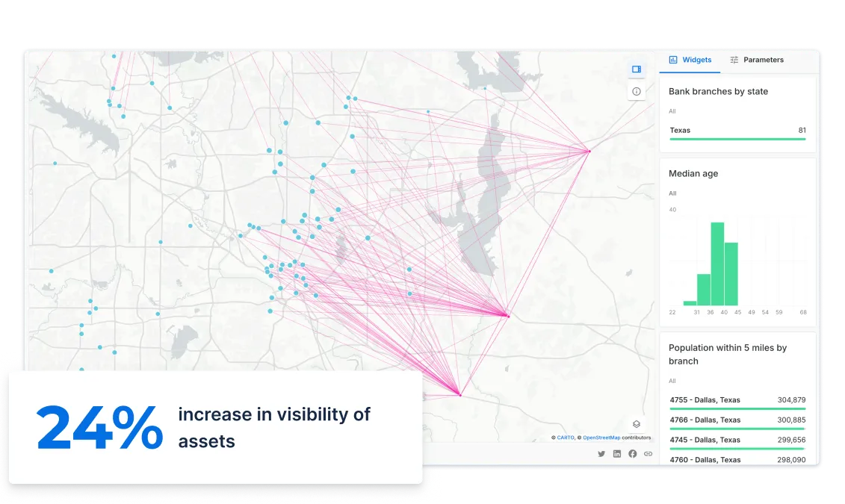Open the map info icon

pyautogui.click(x=637, y=91)
